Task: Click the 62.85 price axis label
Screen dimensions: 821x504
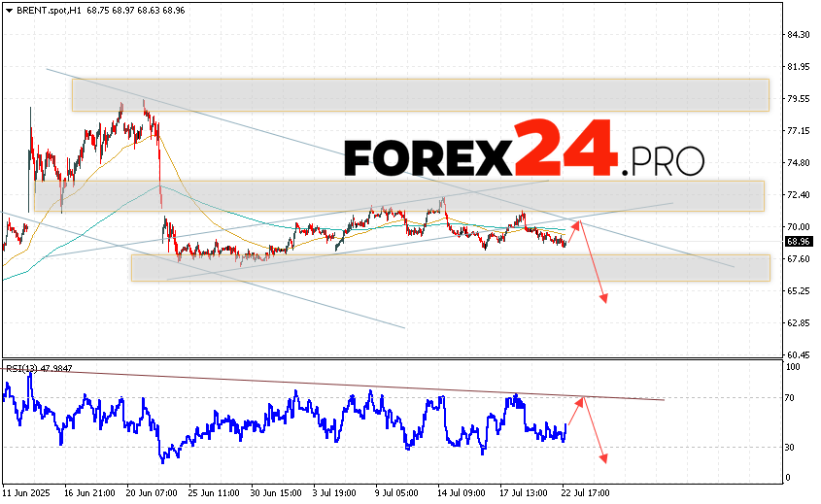Action: click(x=799, y=322)
